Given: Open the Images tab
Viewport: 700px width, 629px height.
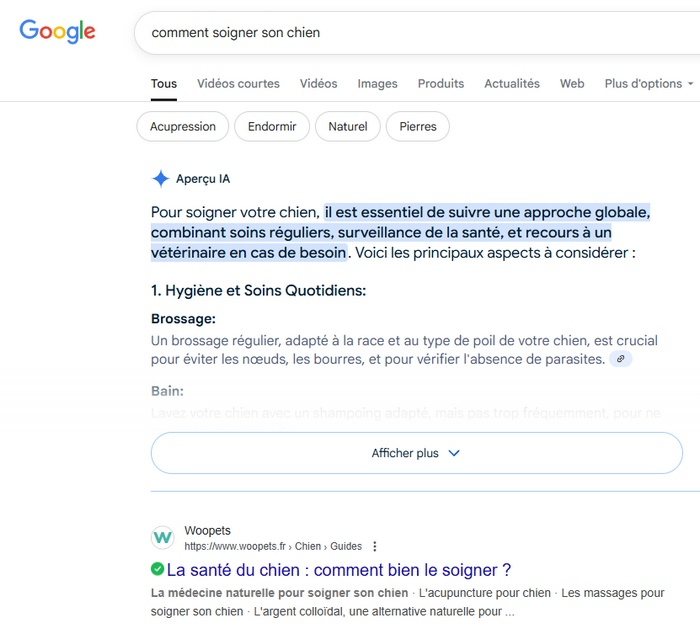Looking at the screenshot, I should [x=377, y=84].
